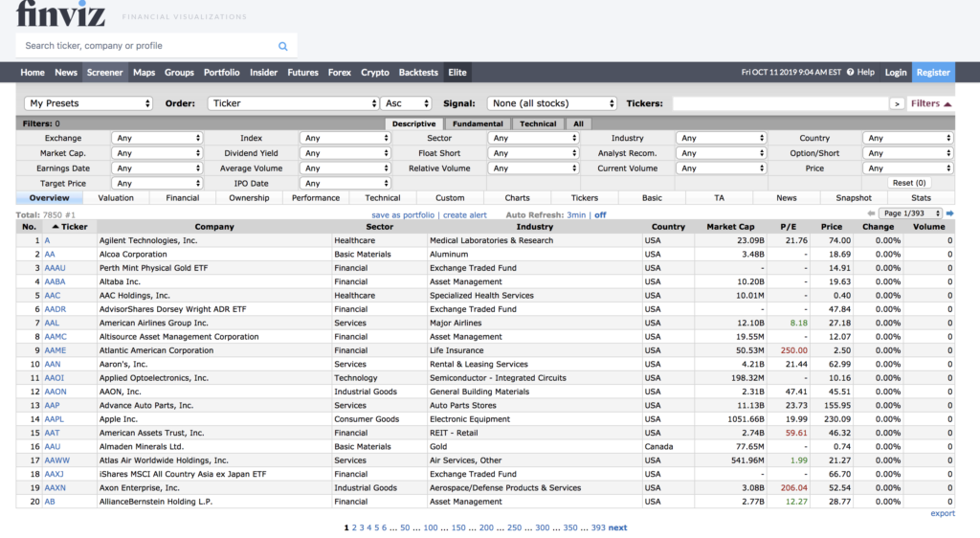Sort by the Ticker column header
Image resolution: width=980 pixels, height=538 pixels.
[x=69, y=227]
